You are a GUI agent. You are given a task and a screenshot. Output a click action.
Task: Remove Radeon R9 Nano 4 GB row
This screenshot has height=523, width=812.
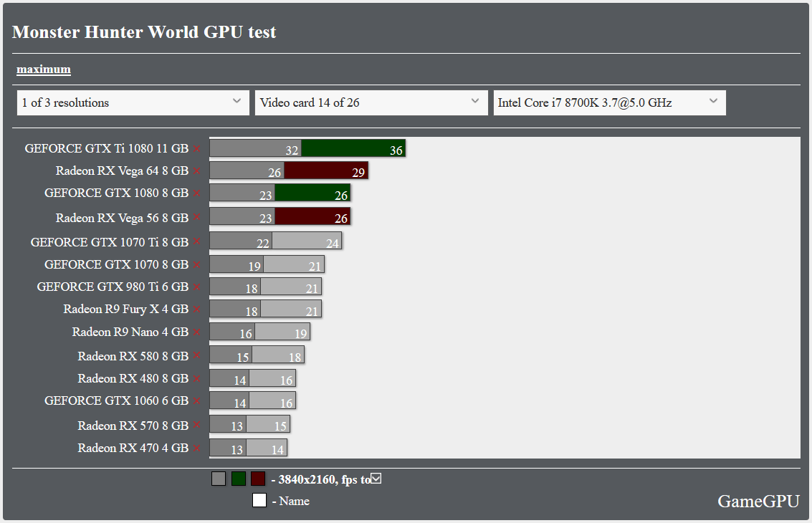coord(197,332)
